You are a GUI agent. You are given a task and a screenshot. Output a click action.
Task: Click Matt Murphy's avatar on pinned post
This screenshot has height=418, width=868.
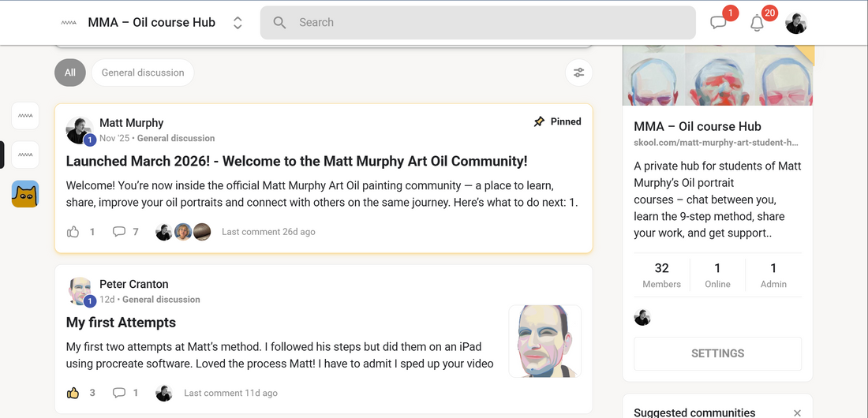point(80,131)
